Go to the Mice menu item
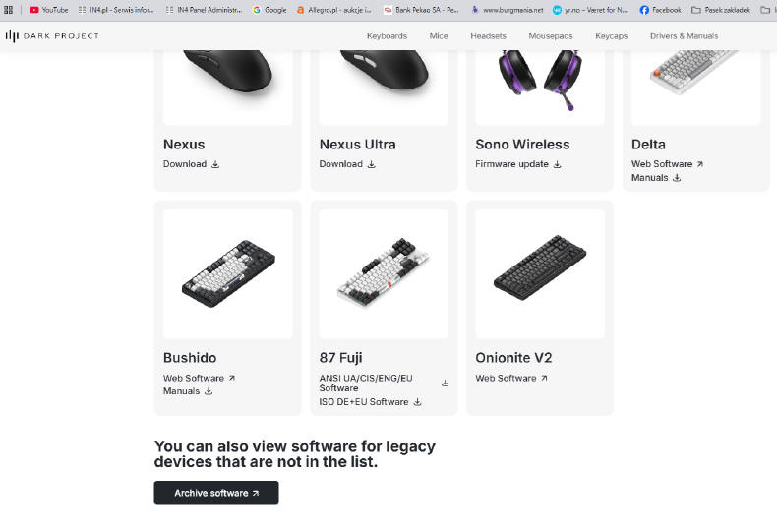 [439, 36]
